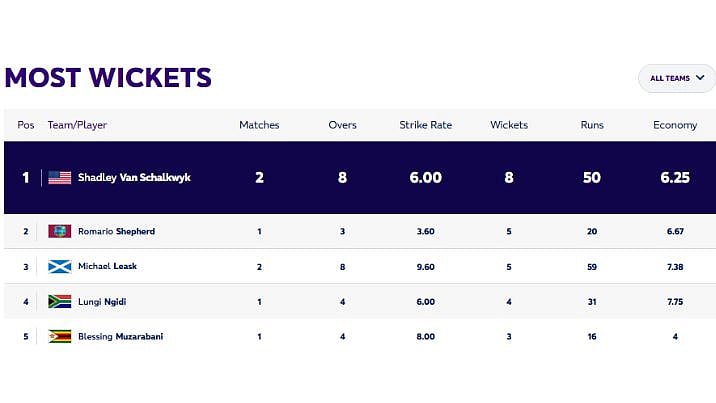Click the All Teams chevron arrow

click(699, 78)
